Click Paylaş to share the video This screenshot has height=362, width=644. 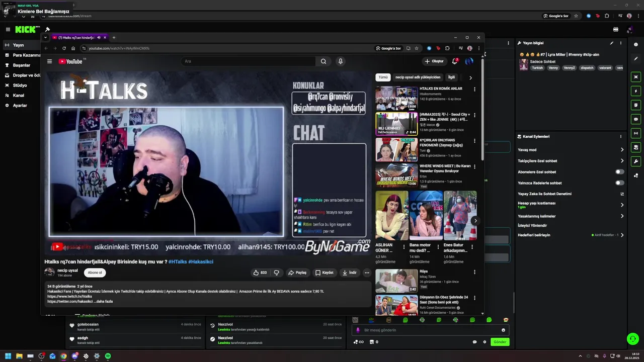coord(297,273)
